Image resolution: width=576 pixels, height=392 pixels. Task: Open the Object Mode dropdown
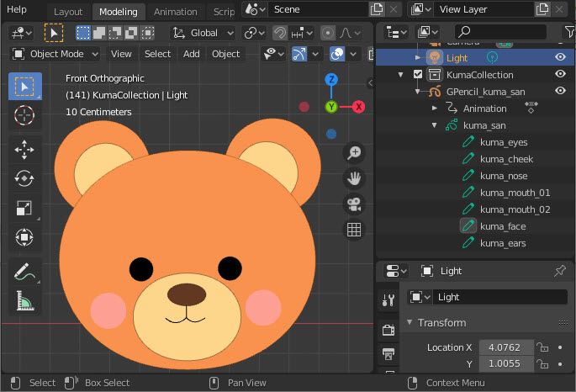56,54
